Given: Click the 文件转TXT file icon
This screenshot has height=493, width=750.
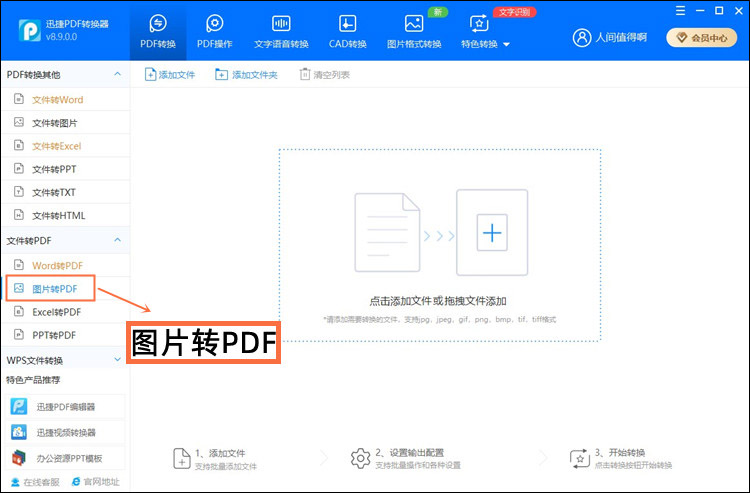Looking at the screenshot, I should click(x=19, y=192).
